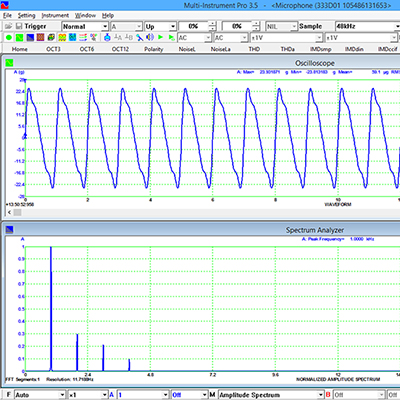
Task: Click the rainbow waves Spectrogram icon
Action: (x=62, y=37)
